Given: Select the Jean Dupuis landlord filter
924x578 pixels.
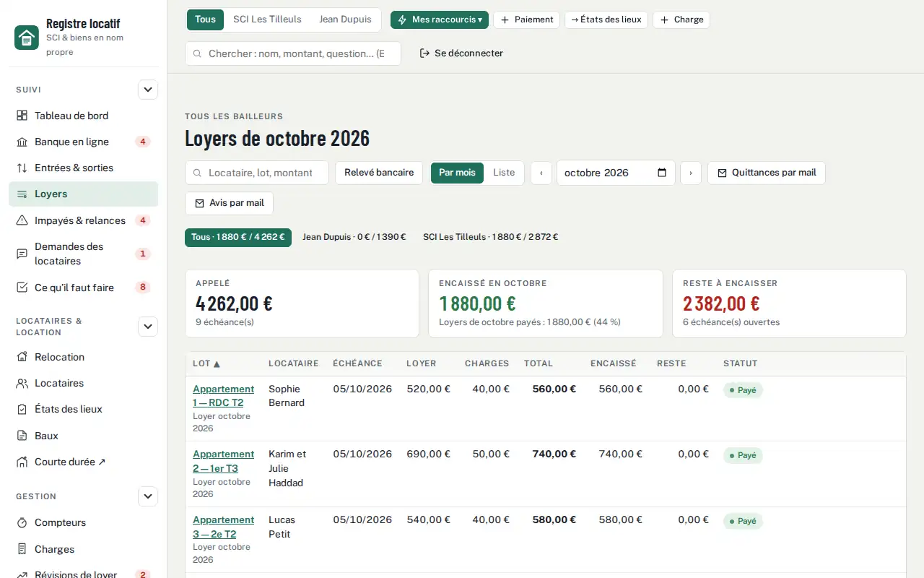Looking at the screenshot, I should point(345,20).
